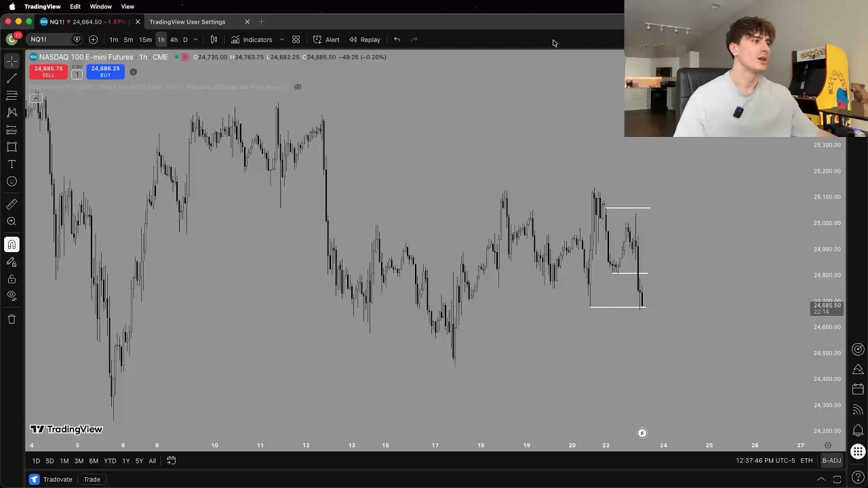Toggle indicator visibility eye in legend
The width and height of the screenshot is (868, 488).
[297, 87]
